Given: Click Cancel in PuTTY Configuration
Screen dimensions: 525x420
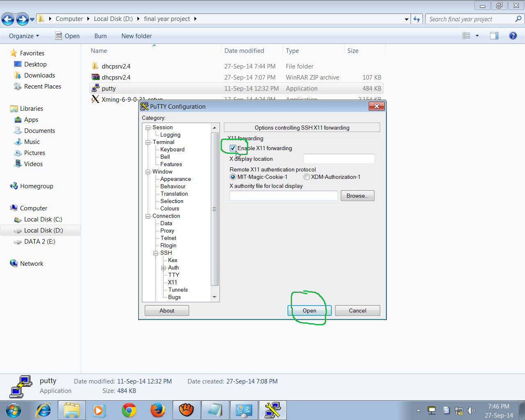Looking at the screenshot, I should point(358,310).
